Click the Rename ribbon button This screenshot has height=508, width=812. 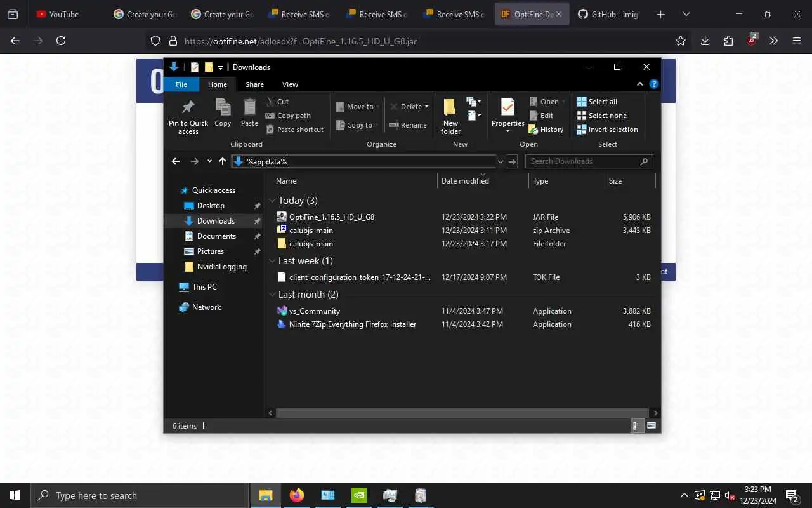point(408,125)
